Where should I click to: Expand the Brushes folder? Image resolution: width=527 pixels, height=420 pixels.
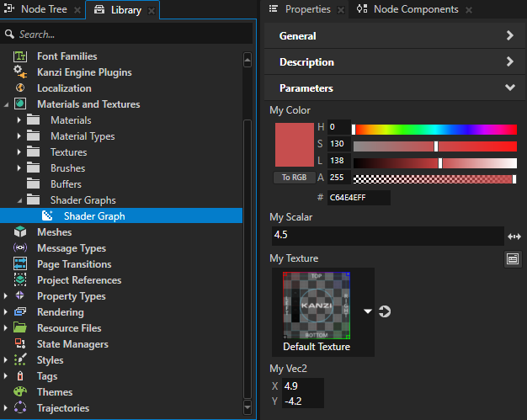19,167
